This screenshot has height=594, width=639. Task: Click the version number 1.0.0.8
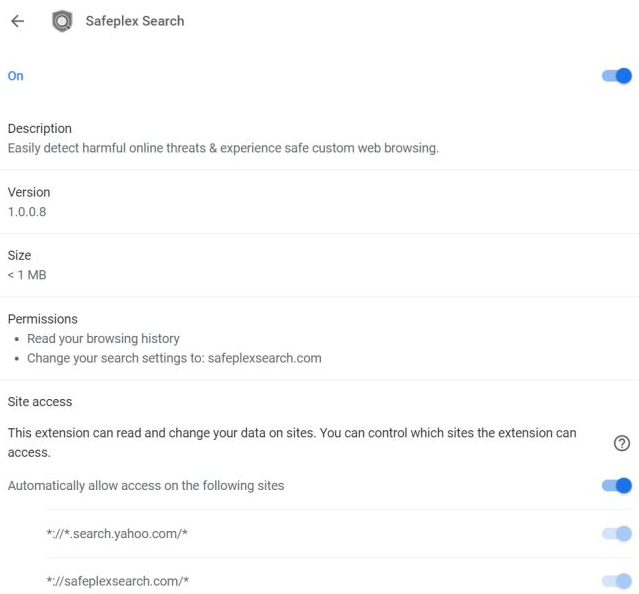(27, 212)
